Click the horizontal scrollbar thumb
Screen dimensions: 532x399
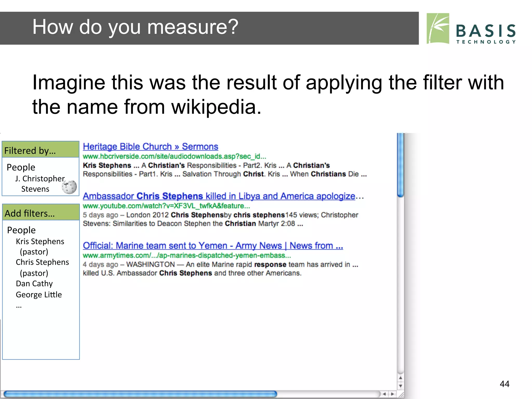[x=140, y=394]
